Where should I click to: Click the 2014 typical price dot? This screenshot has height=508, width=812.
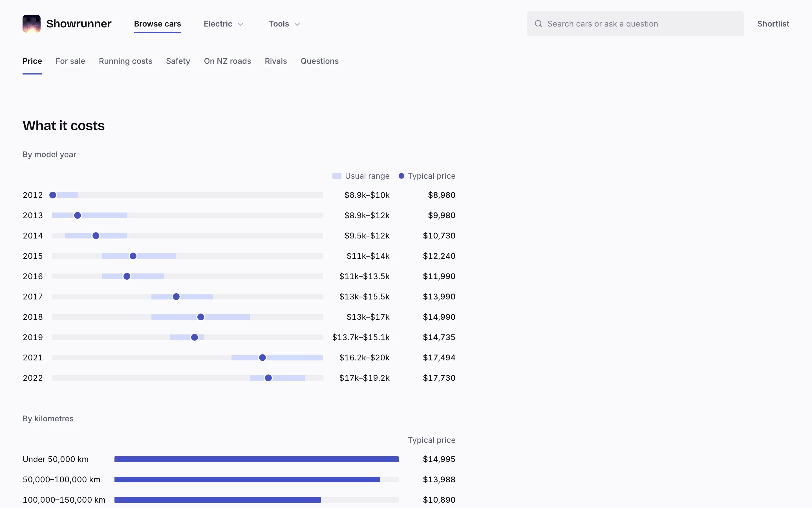pos(96,236)
